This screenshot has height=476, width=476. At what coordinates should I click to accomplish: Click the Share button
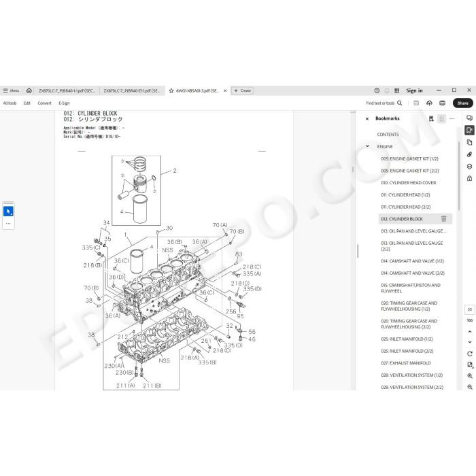pyautogui.click(x=462, y=103)
